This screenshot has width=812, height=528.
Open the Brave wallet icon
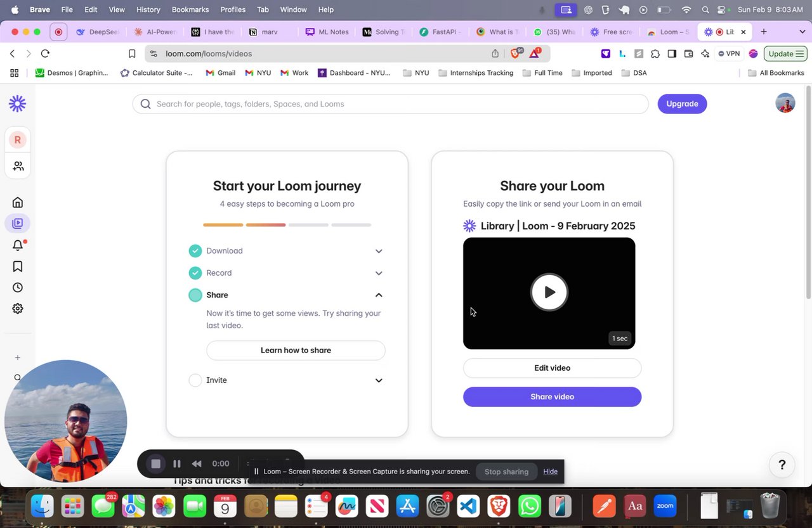[688, 54]
